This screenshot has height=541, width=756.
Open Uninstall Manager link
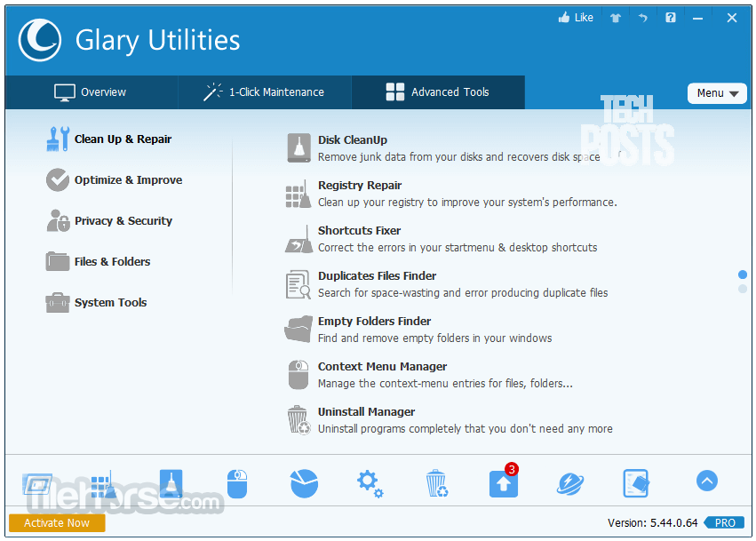point(366,412)
